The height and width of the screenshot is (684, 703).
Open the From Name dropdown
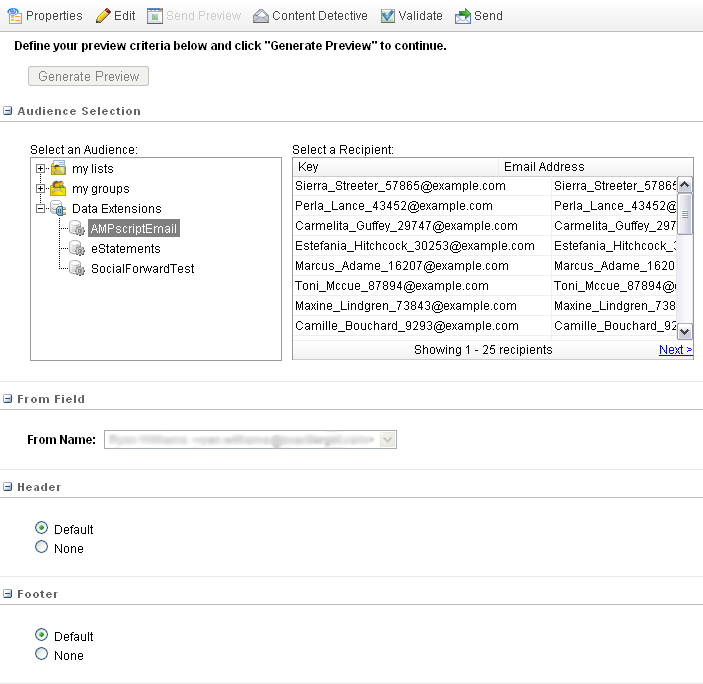click(388, 439)
